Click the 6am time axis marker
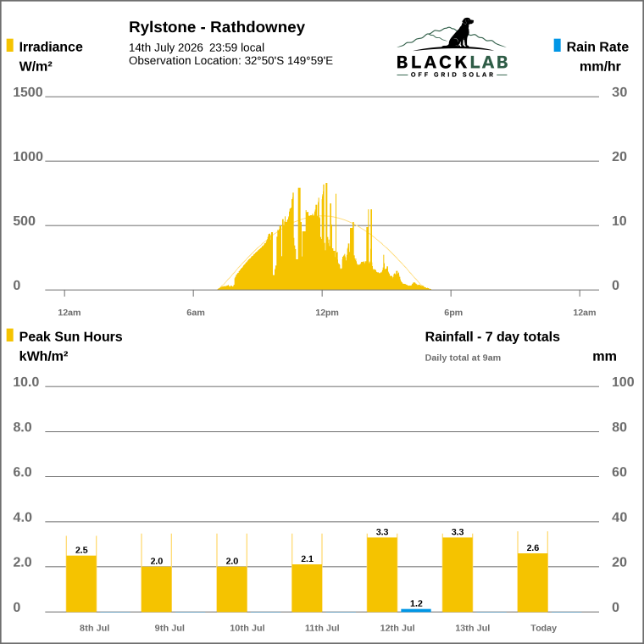Image resolution: width=644 pixels, height=644 pixels. pos(196,313)
